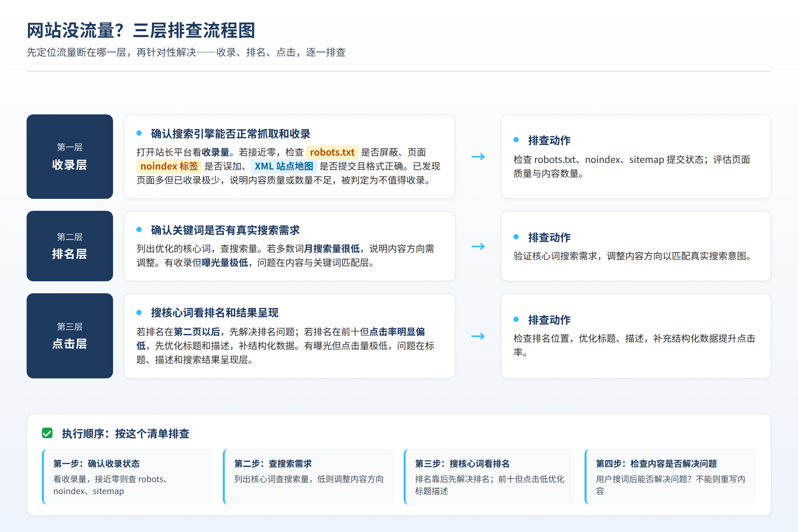
Task: Click 排查动作 heading in the 收录层 row
Action: 549,140
